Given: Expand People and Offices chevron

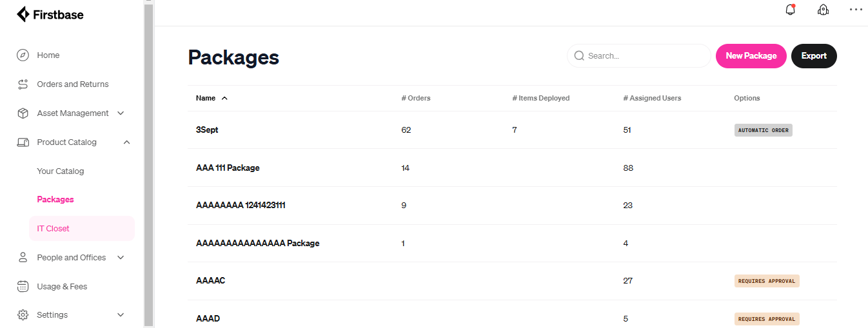Looking at the screenshot, I should pyautogui.click(x=121, y=258).
